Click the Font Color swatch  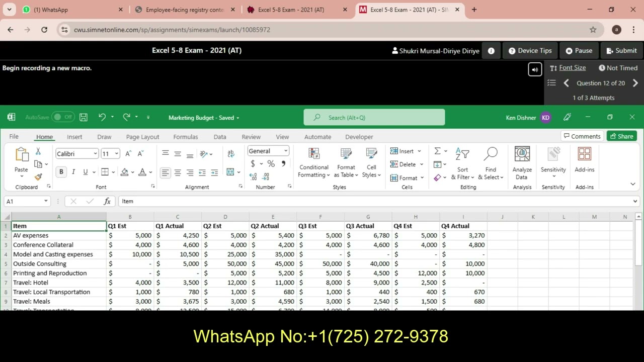coord(142,172)
